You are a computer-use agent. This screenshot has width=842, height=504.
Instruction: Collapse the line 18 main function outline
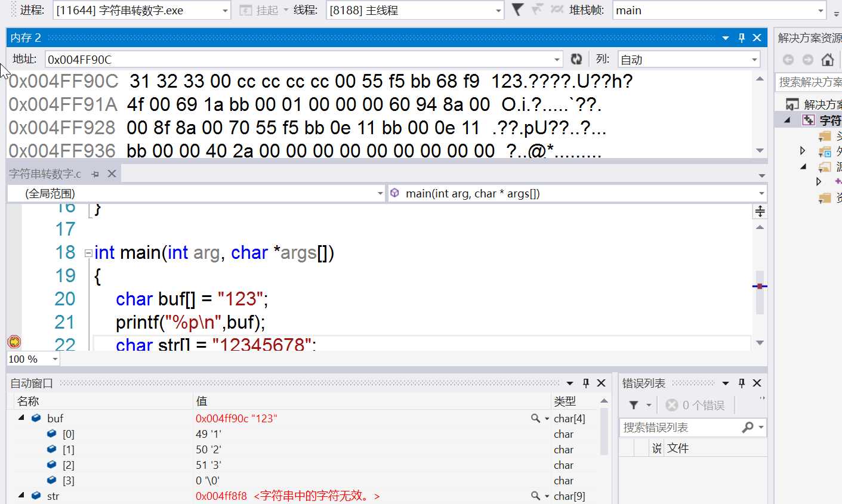click(x=88, y=253)
